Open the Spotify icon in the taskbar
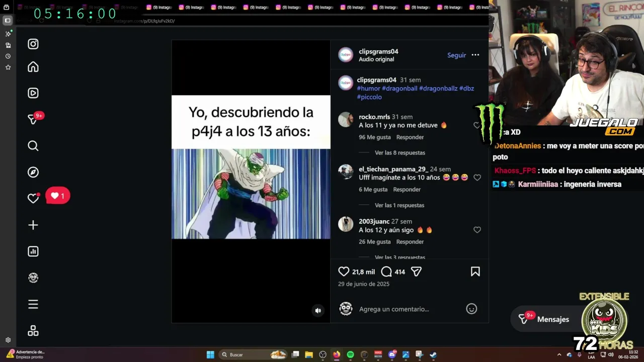The width and height of the screenshot is (644, 362). pos(350,354)
